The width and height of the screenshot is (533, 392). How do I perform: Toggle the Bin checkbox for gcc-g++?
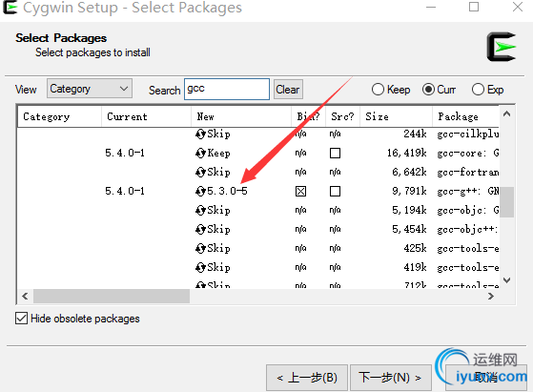(301, 192)
